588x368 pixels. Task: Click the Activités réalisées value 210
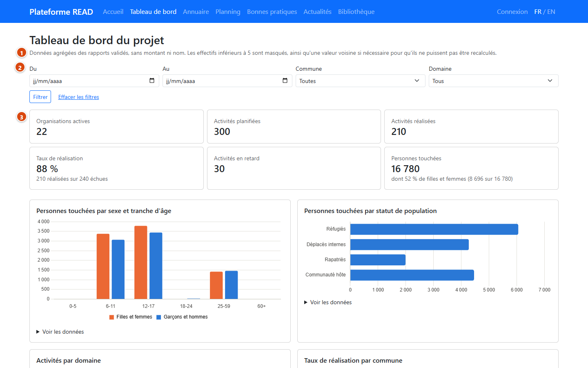coord(399,132)
